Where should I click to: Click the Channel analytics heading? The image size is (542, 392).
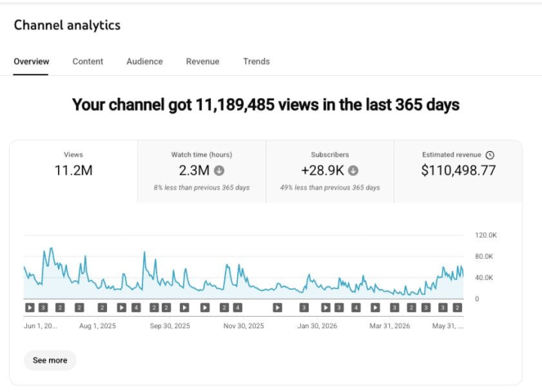pyautogui.click(x=67, y=26)
